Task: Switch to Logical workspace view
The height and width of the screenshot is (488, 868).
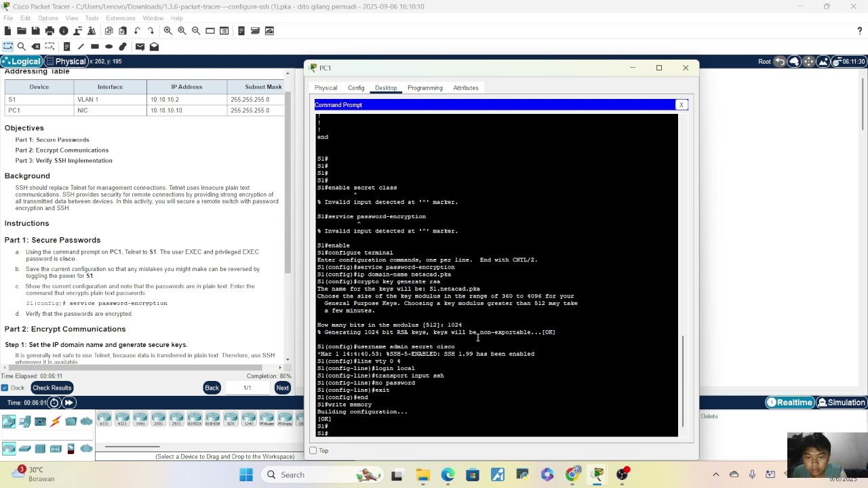Action: click(x=22, y=61)
